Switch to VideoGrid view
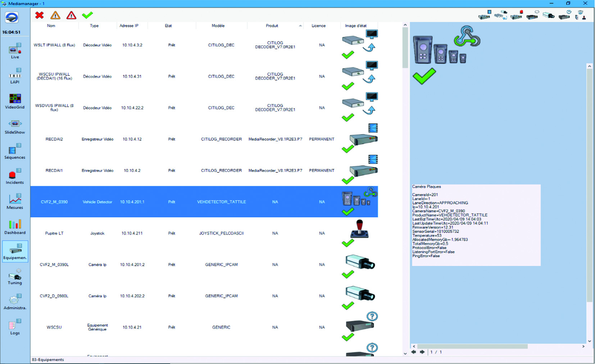This screenshot has height=364, width=595. point(15,101)
